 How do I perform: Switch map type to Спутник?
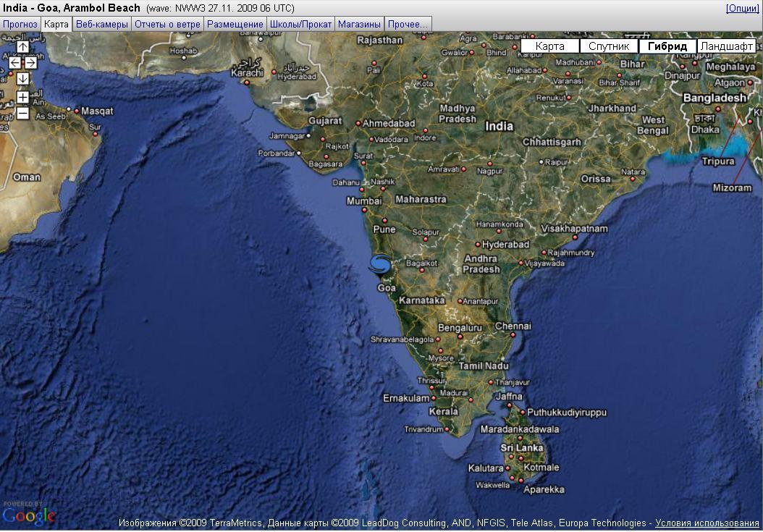click(x=609, y=46)
